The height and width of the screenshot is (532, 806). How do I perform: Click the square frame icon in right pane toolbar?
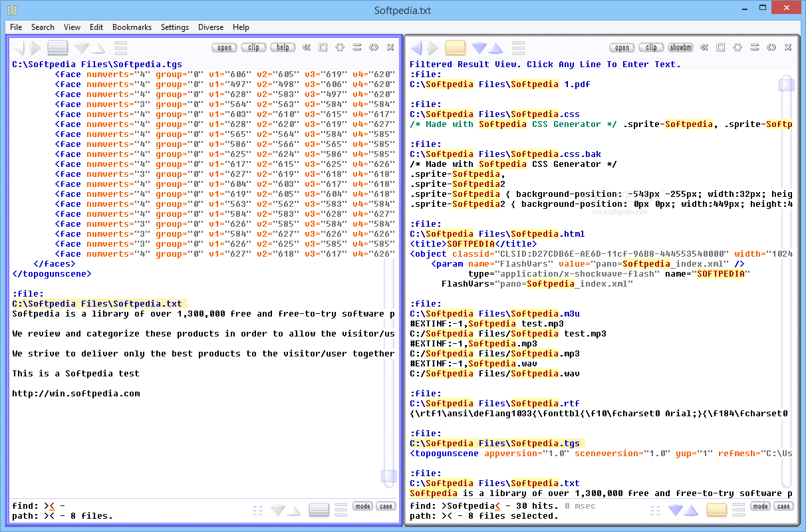tap(721, 47)
